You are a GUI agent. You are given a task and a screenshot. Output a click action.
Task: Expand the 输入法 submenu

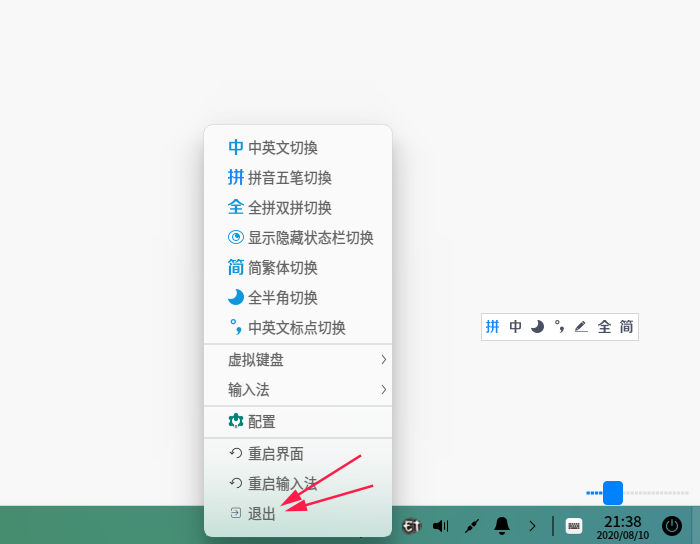[298, 390]
